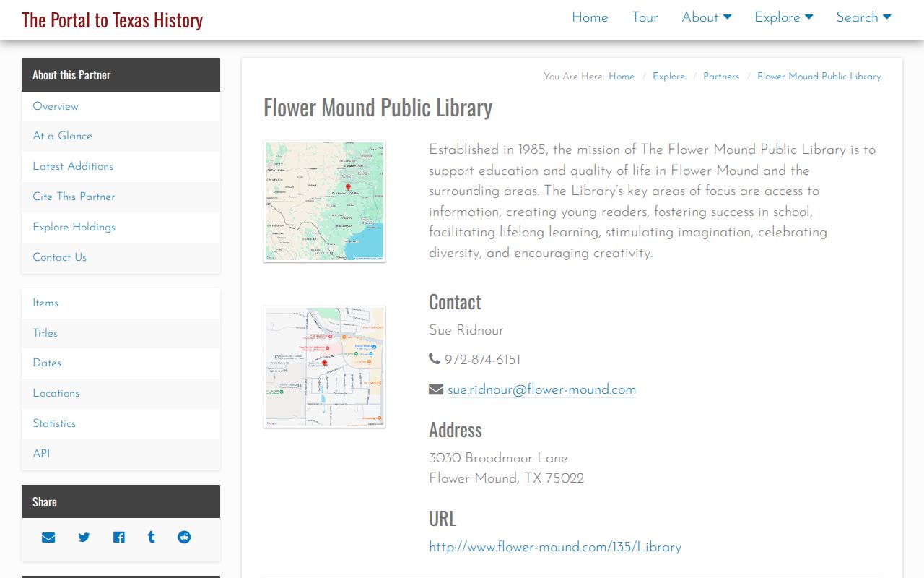This screenshot has width=924, height=578.
Task: Open the Tour page
Action: [x=645, y=17]
